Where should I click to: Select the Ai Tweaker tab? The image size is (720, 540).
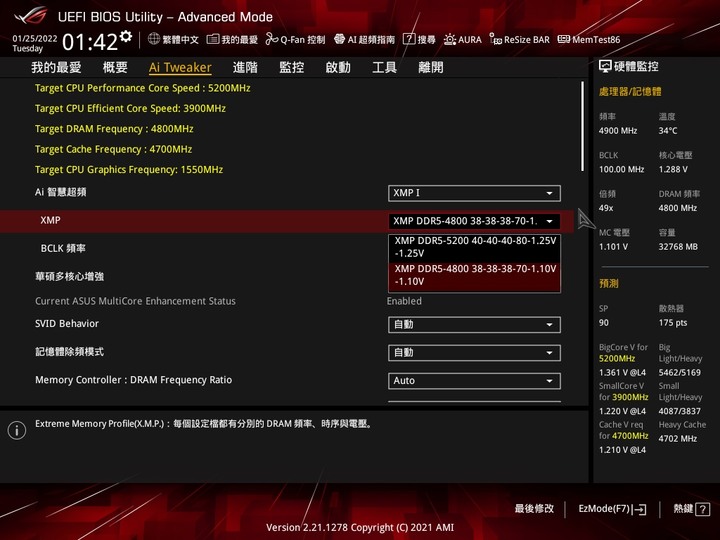[180, 68]
